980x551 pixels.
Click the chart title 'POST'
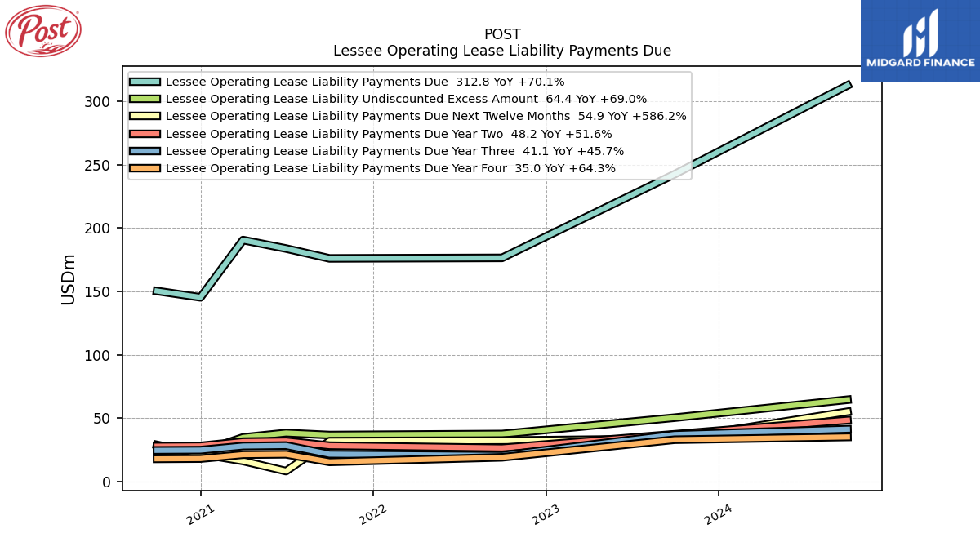[502, 34]
